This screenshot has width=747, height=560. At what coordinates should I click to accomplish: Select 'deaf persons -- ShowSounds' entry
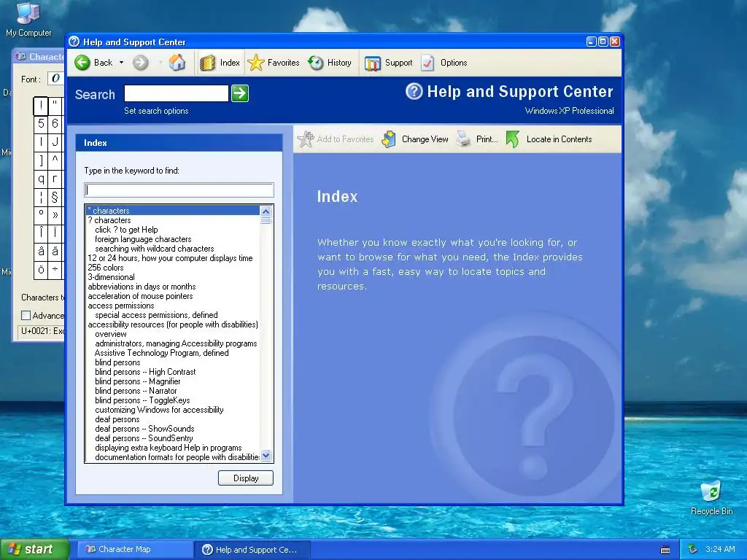point(172,429)
